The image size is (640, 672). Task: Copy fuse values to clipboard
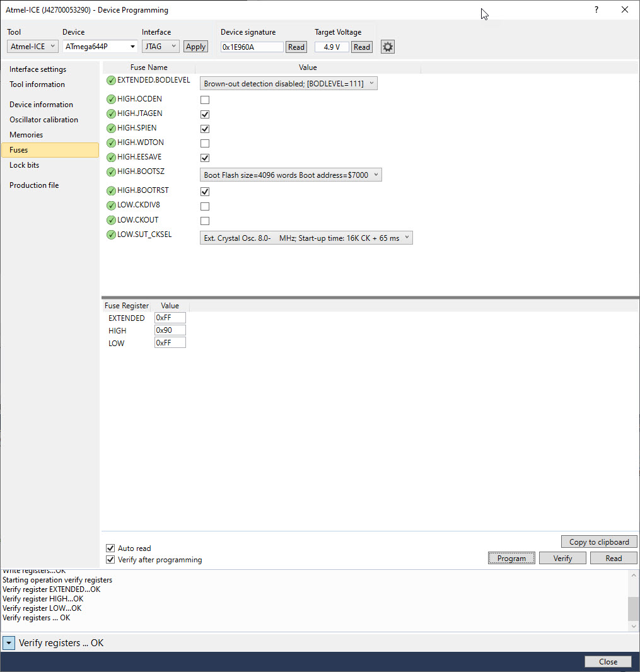pos(599,542)
